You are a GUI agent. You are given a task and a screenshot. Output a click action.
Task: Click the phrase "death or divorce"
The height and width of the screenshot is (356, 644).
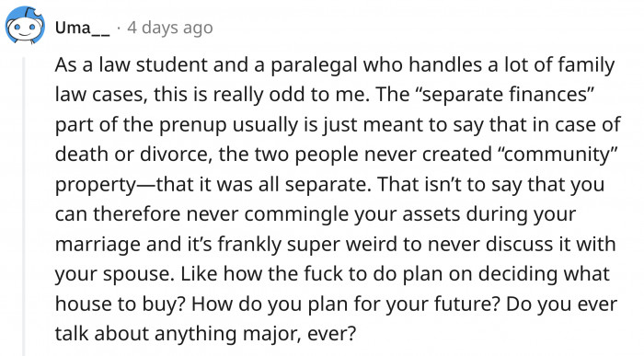[x=134, y=155]
